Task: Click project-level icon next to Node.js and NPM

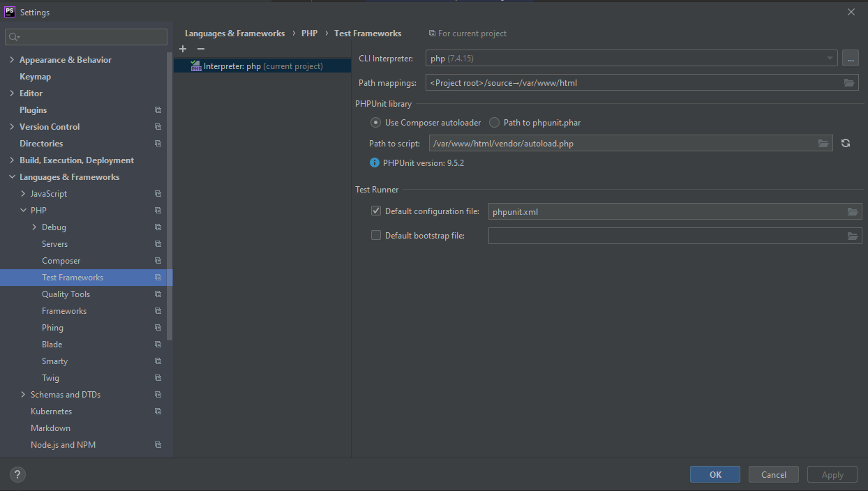Action: [158, 445]
